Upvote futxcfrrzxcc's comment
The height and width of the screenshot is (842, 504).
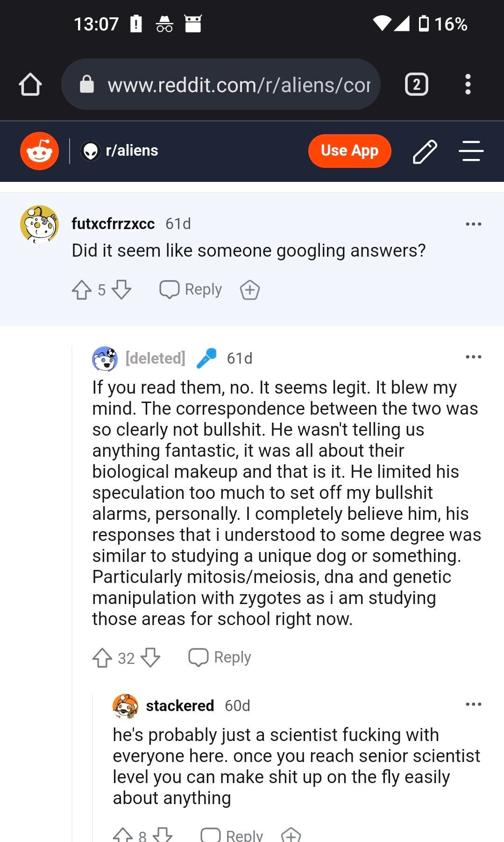pyautogui.click(x=82, y=290)
